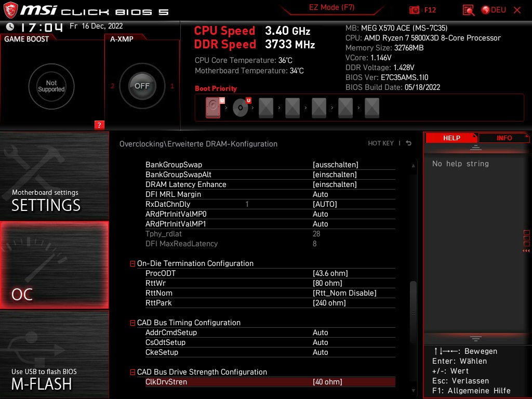The height and width of the screenshot is (399, 532).
Task: Click the screenshot camera F12 icon
Action: pos(414,10)
